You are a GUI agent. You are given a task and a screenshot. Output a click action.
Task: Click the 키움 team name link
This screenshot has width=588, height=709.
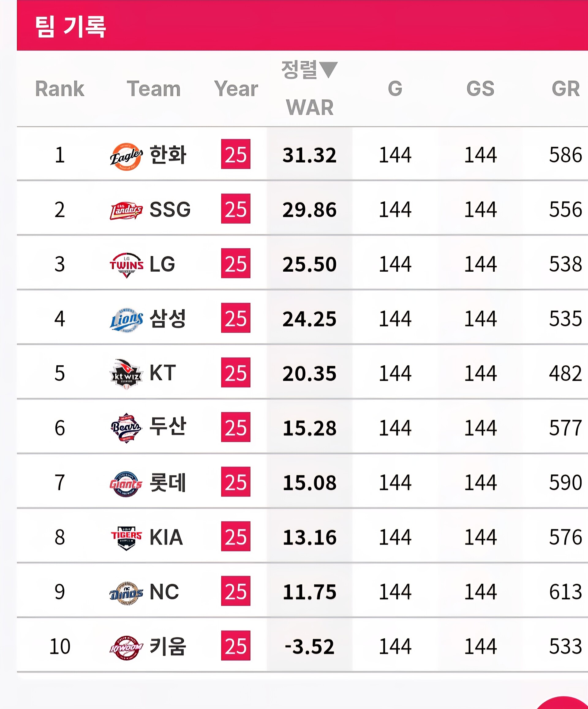click(x=168, y=646)
